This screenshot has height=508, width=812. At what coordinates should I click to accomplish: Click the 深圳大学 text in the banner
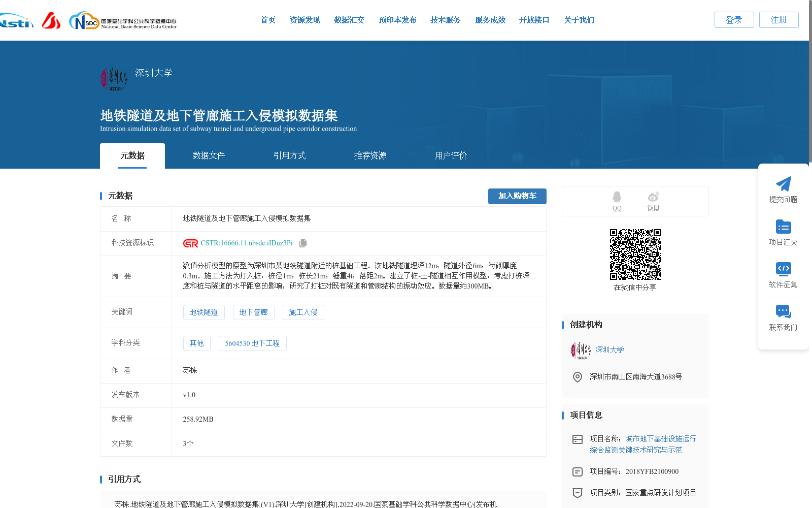153,73
